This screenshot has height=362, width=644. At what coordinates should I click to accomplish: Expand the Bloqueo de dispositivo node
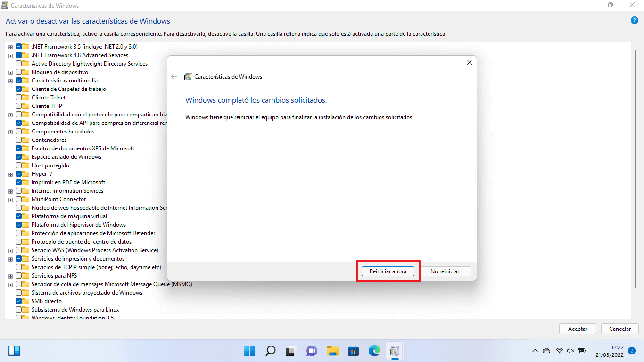tap(10, 73)
